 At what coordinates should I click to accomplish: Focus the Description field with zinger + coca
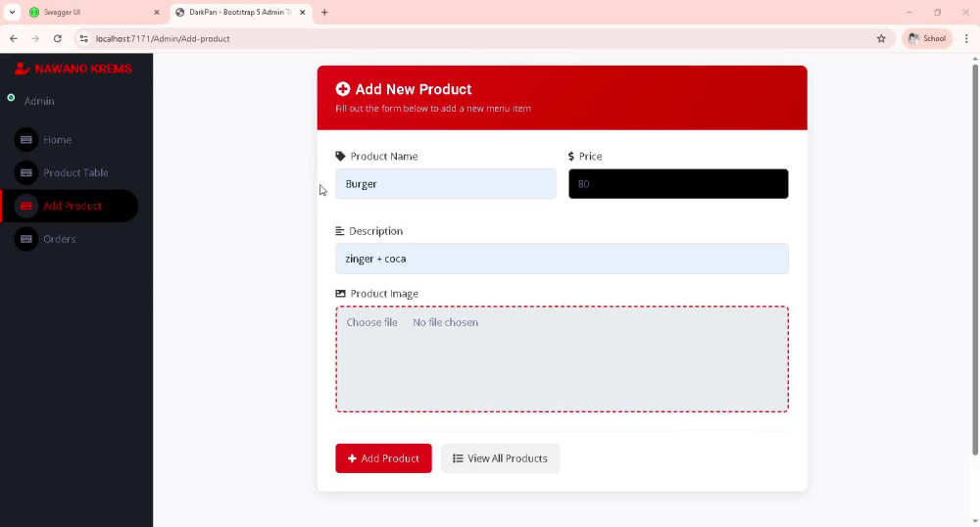tap(562, 259)
